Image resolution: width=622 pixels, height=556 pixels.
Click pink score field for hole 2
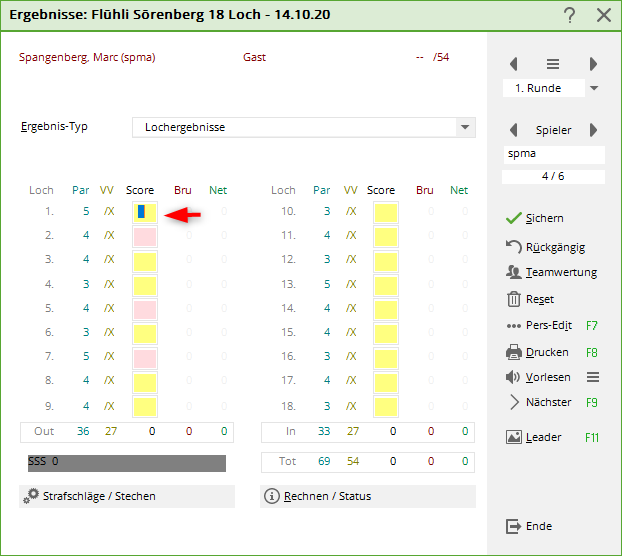[144, 237]
